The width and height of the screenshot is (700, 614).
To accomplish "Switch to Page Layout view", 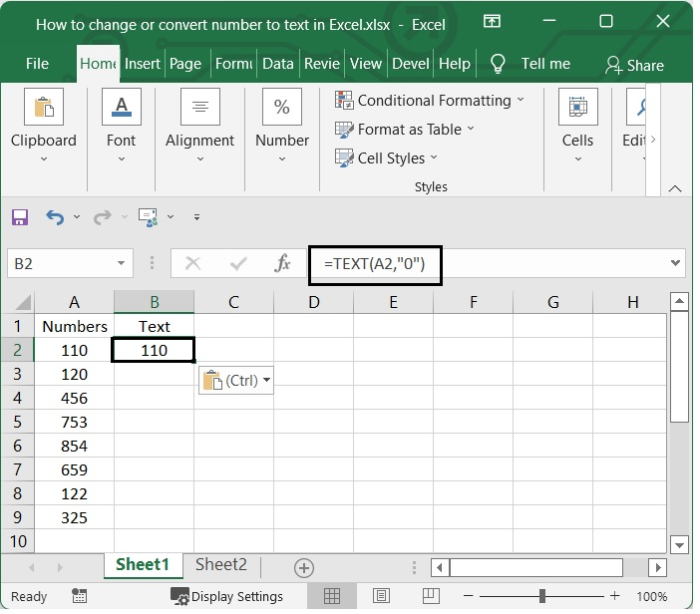I will click(x=381, y=596).
